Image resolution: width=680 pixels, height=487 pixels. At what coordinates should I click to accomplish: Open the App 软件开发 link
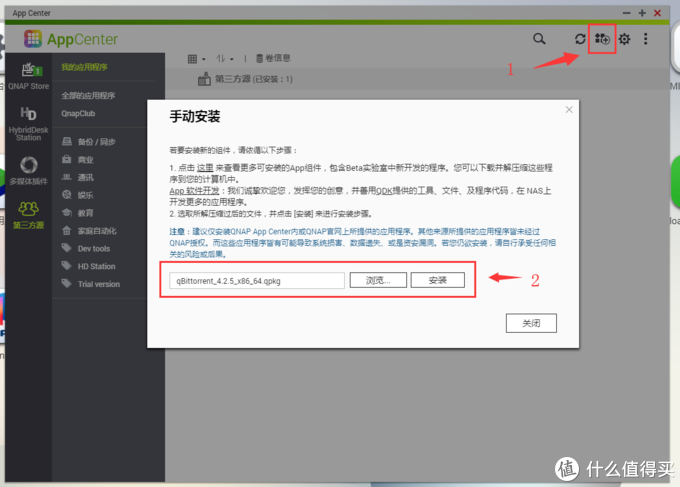click(194, 191)
